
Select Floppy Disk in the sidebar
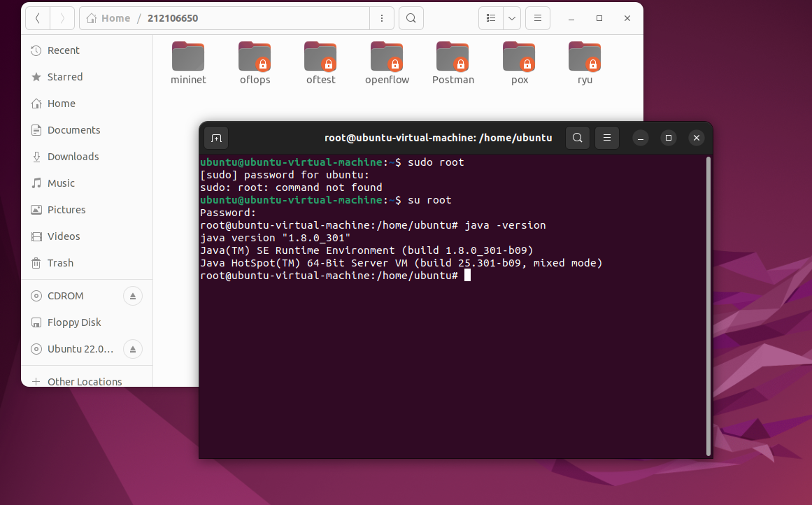87,322
